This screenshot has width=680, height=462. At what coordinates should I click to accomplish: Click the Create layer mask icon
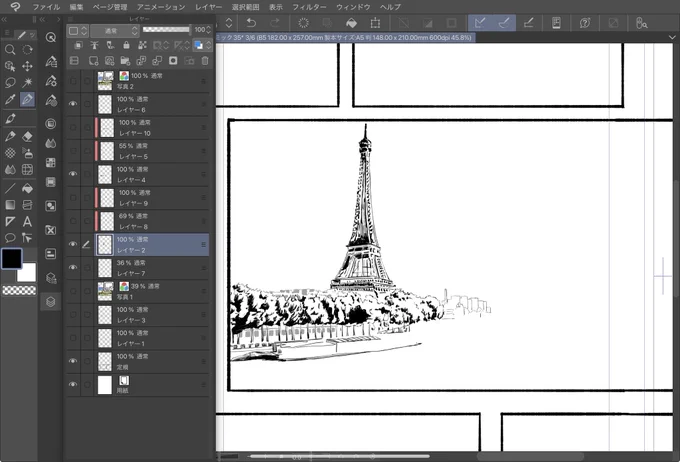point(173,61)
